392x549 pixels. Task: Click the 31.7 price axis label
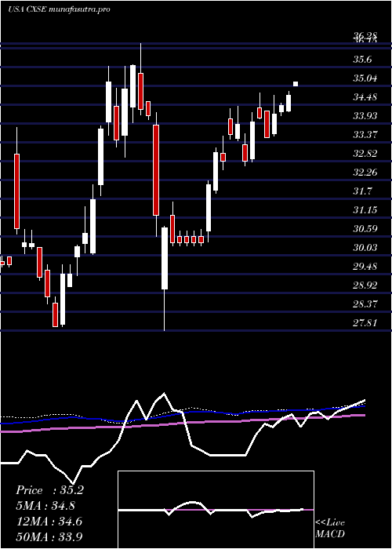(x=362, y=191)
